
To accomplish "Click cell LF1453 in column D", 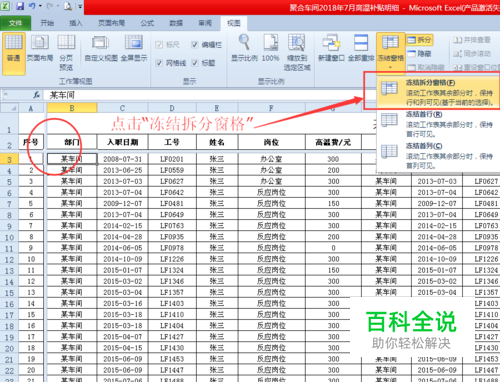I will point(172,359).
